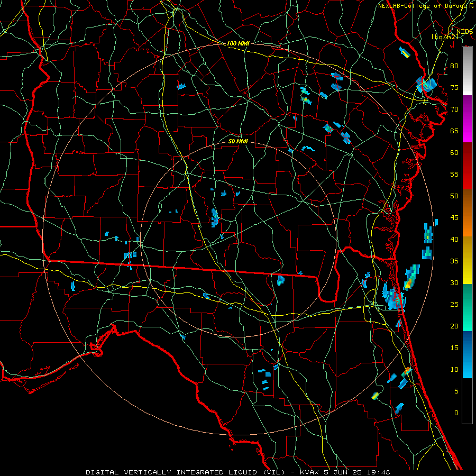The height and width of the screenshot is (476, 476).
Task: Select the 80 value on the scale
Action: [x=454, y=66]
